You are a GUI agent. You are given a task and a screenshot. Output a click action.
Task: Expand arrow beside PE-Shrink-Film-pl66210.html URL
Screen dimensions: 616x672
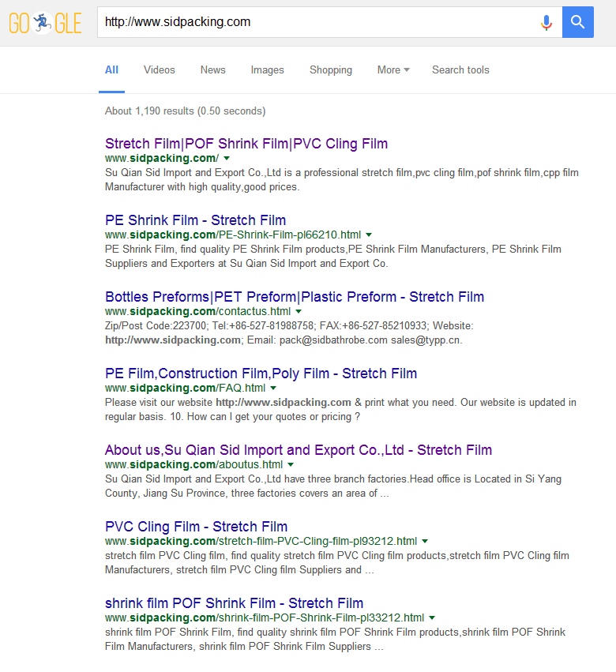click(369, 235)
